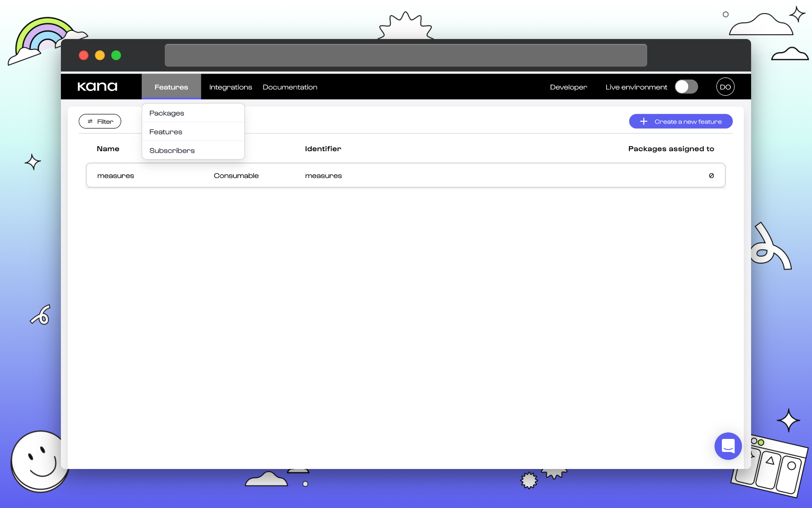Go to the Documentation page
The width and height of the screenshot is (812, 508).
tap(290, 87)
